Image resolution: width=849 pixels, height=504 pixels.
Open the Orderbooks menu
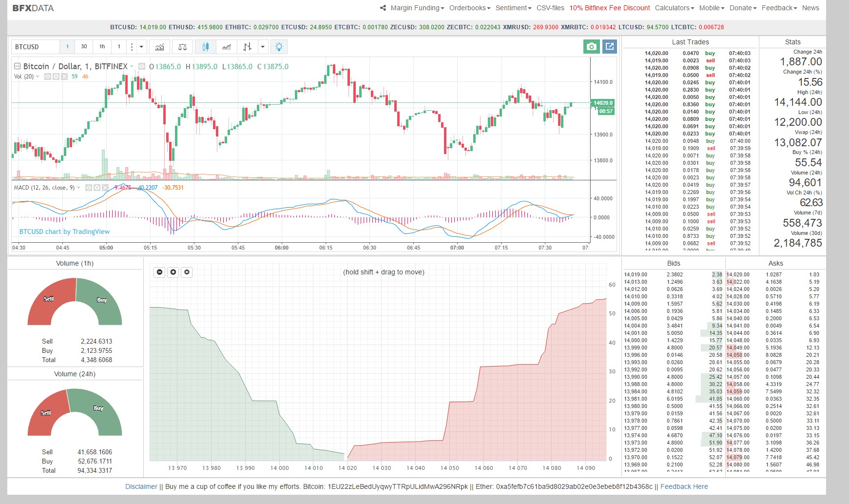point(469,8)
